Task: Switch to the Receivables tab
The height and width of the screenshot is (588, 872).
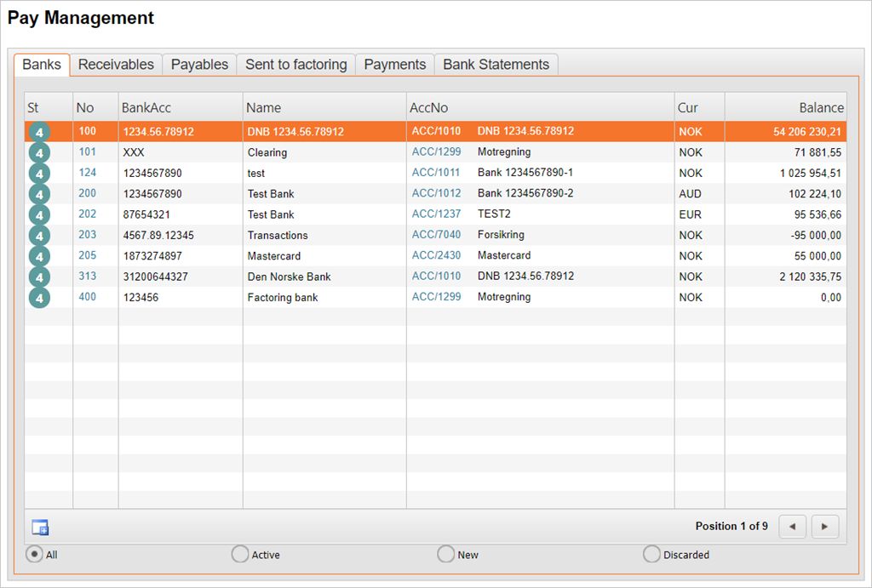Action: pos(116,65)
